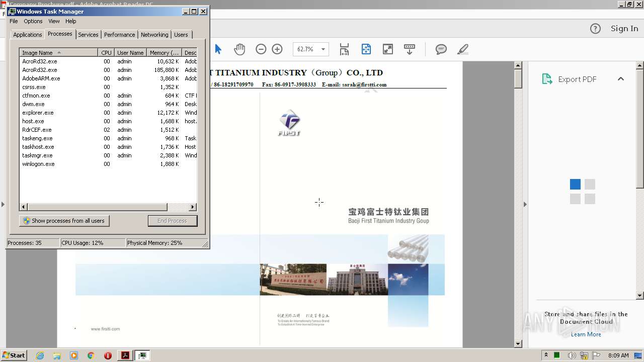Open Task Manager Help menu
The height and width of the screenshot is (362, 644).
(x=71, y=21)
